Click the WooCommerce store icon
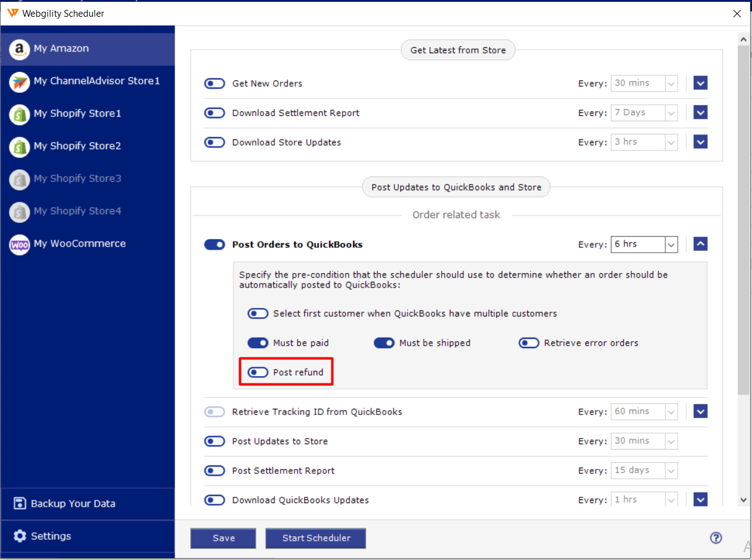The height and width of the screenshot is (560, 752). tap(19, 244)
